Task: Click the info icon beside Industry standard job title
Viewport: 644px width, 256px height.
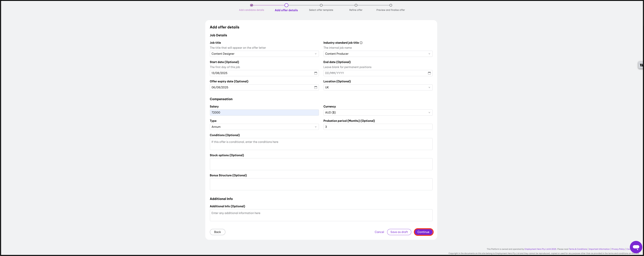Action: pos(361,43)
